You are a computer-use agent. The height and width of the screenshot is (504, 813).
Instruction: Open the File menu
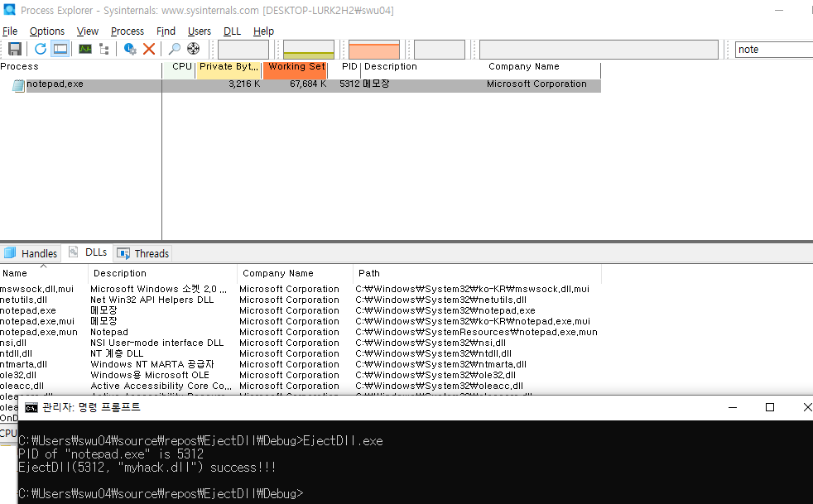[x=10, y=31]
